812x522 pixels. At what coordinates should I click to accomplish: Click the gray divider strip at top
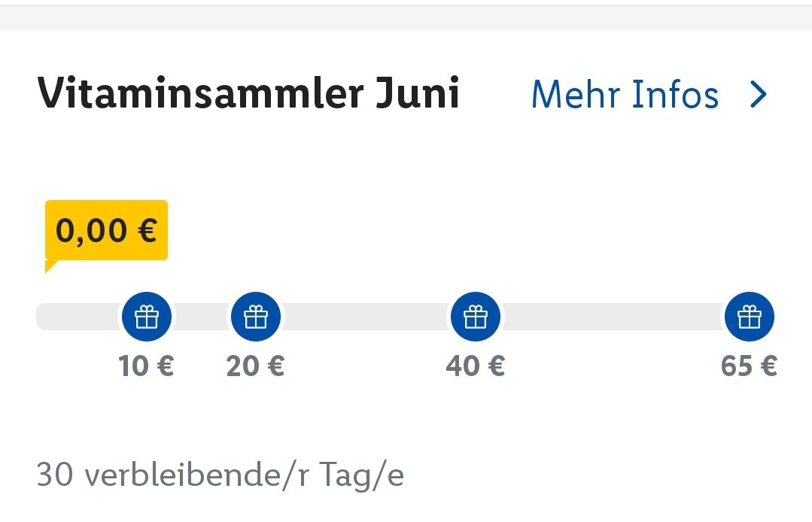(406, 17)
